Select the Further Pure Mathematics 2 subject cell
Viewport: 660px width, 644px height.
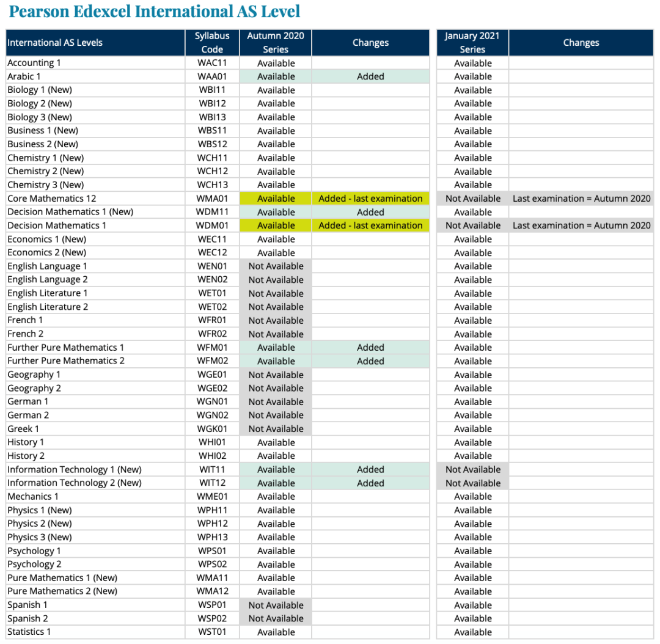[x=66, y=361]
